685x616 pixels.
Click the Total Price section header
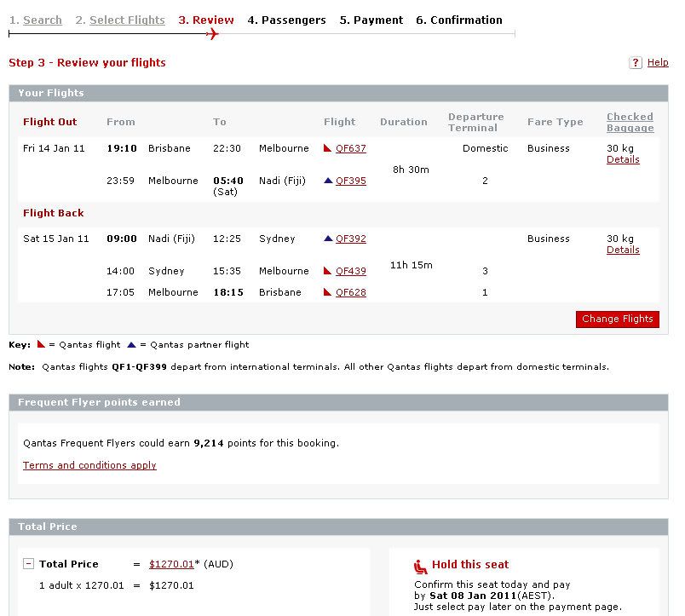click(338, 527)
